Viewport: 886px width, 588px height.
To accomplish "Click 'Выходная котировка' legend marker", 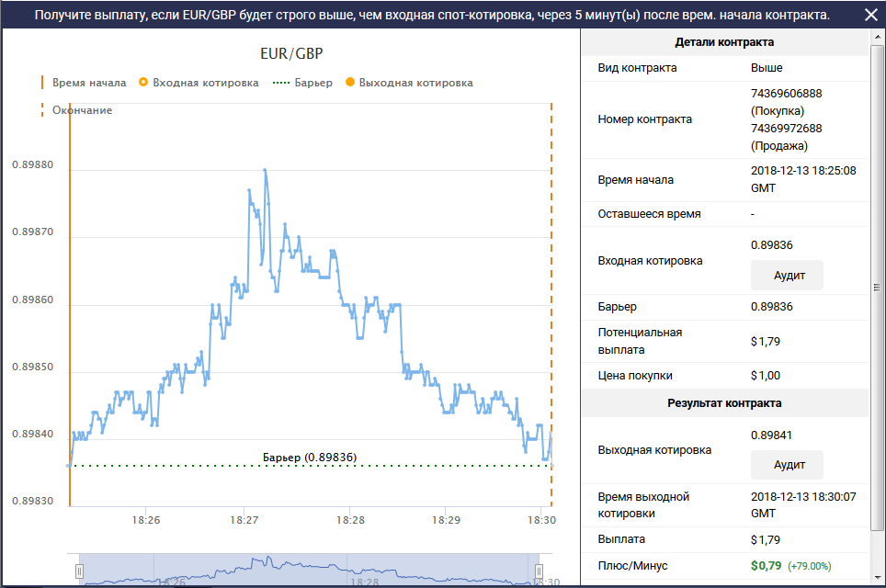I will point(350,83).
